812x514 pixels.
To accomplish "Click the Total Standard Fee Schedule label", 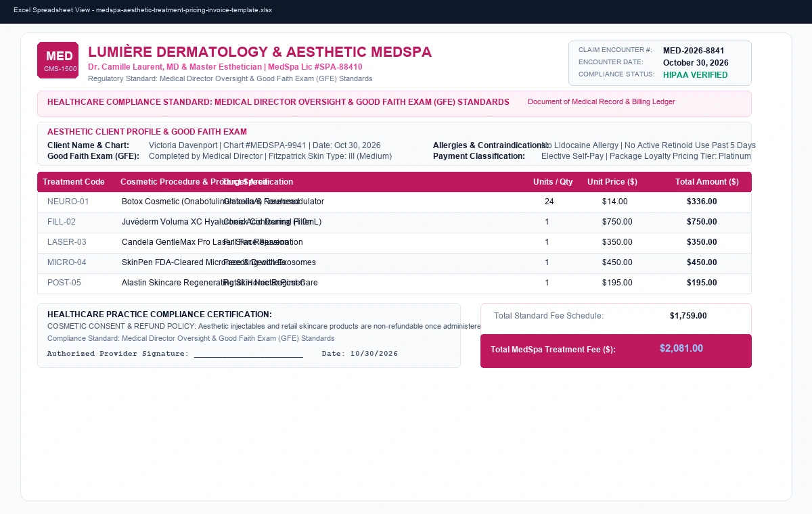I will coord(549,316).
